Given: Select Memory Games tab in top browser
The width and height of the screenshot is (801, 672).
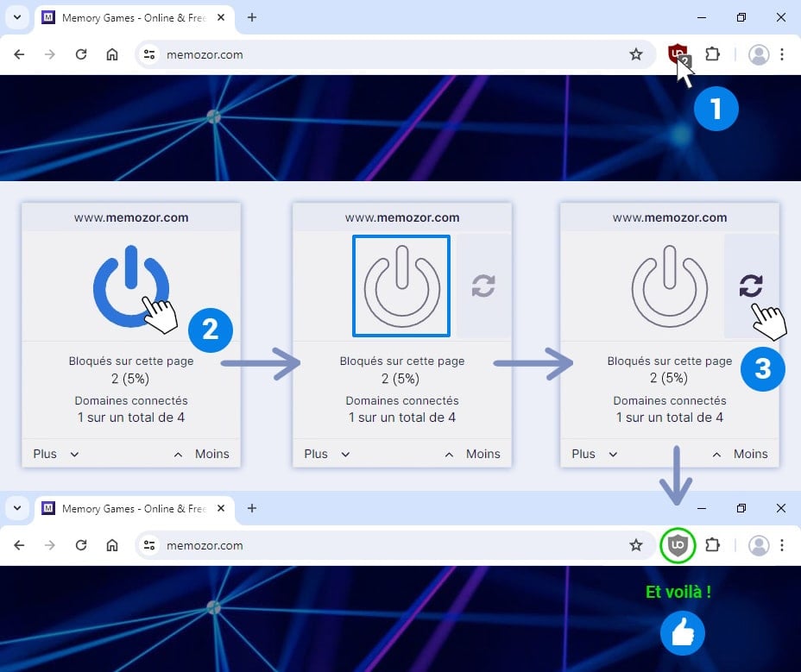Looking at the screenshot, I should (129, 17).
